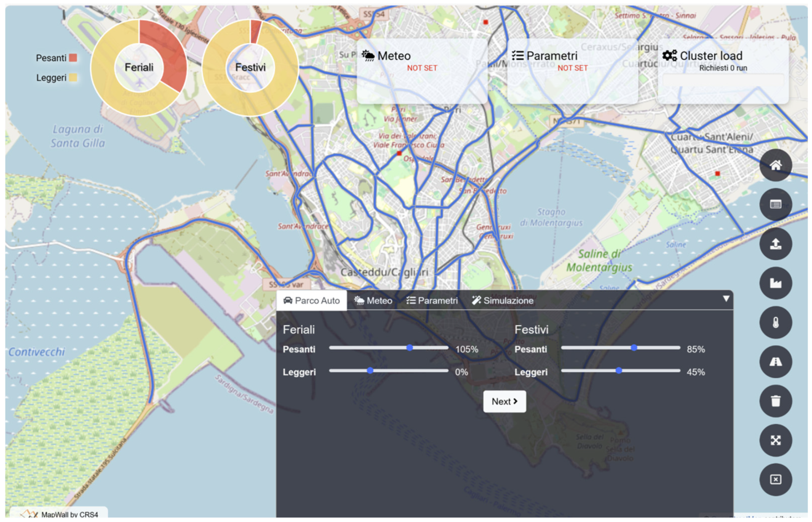Click the Feriali Pesanti slider handle

point(409,348)
